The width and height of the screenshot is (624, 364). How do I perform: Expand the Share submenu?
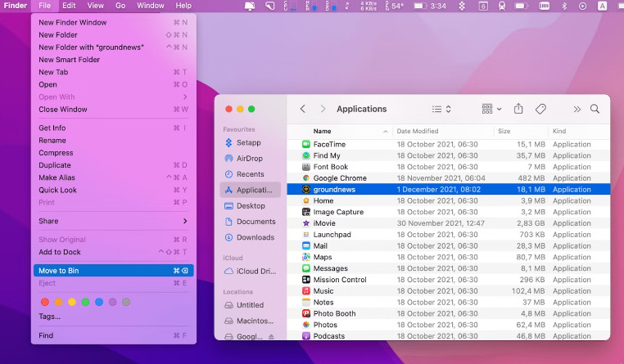coord(114,221)
